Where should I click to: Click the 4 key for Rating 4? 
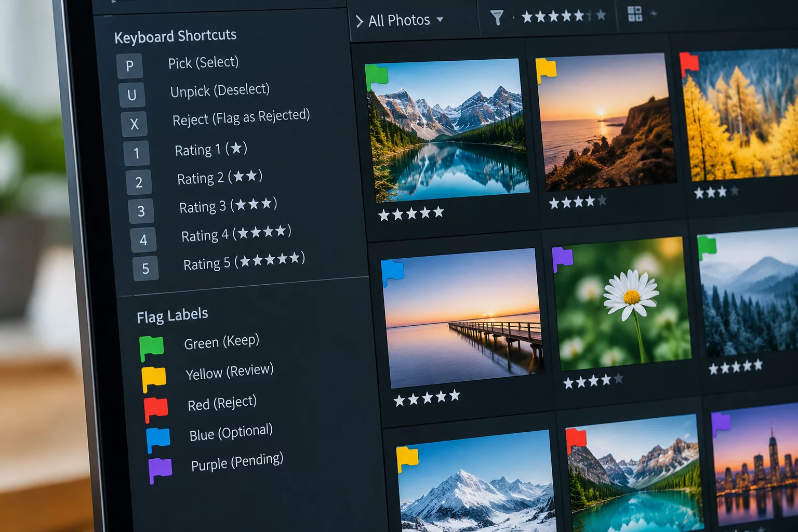tap(143, 240)
